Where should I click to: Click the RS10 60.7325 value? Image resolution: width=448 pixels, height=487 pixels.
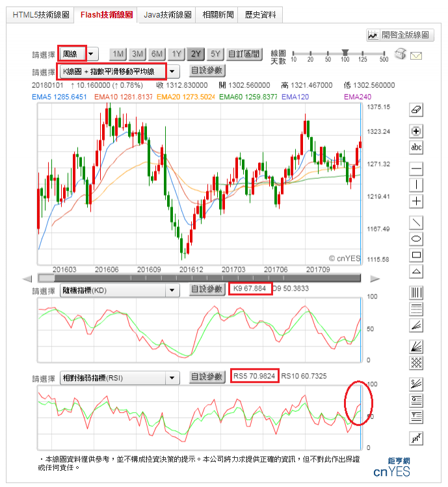tap(304, 376)
